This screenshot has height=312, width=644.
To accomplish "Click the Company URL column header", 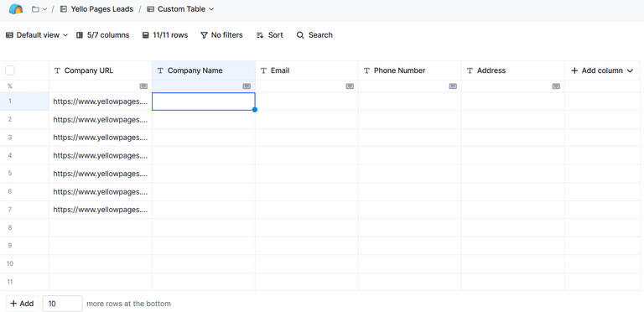I will [x=101, y=70].
